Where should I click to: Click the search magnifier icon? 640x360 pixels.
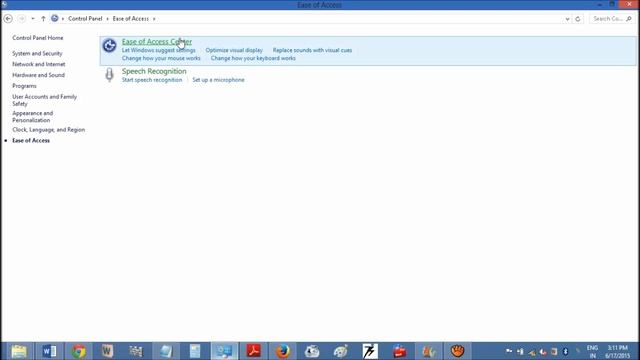pyautogui.click(x=629, y=18)
